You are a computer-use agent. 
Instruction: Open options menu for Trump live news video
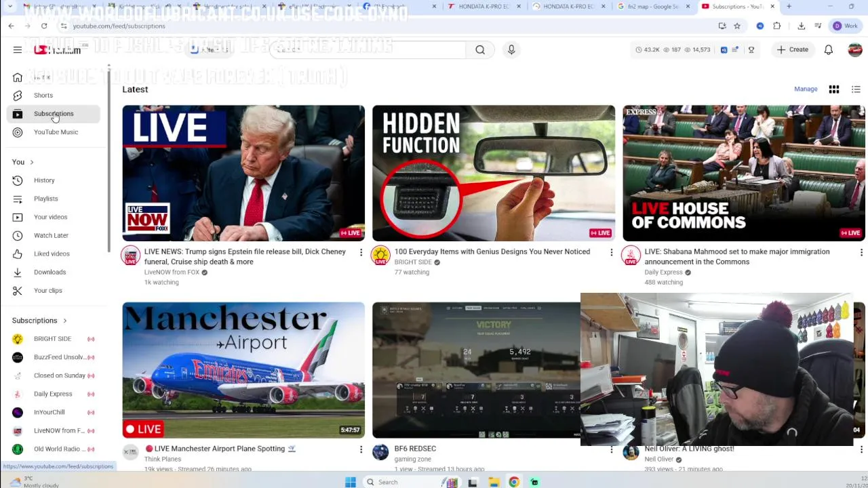[361, 253]
